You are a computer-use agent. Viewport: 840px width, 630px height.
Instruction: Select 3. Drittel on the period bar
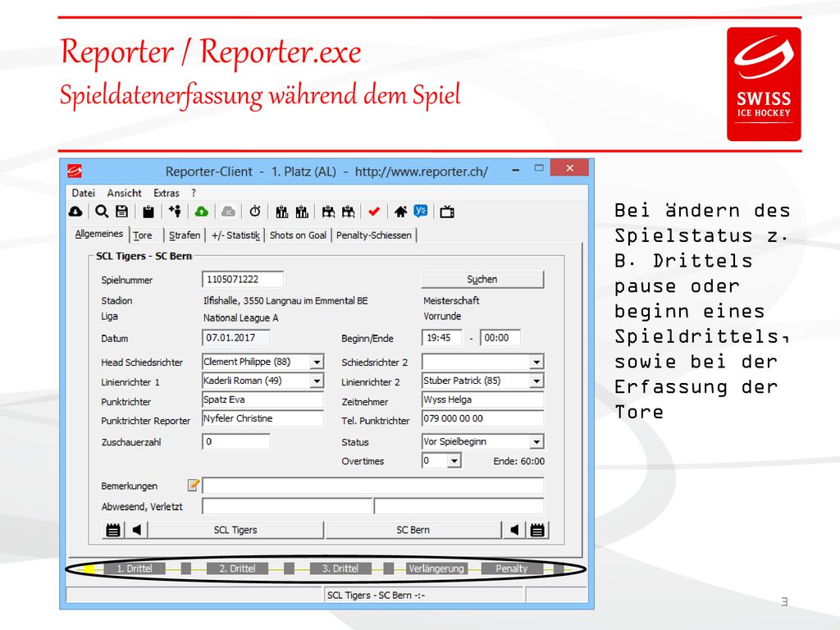coord(340,568)
